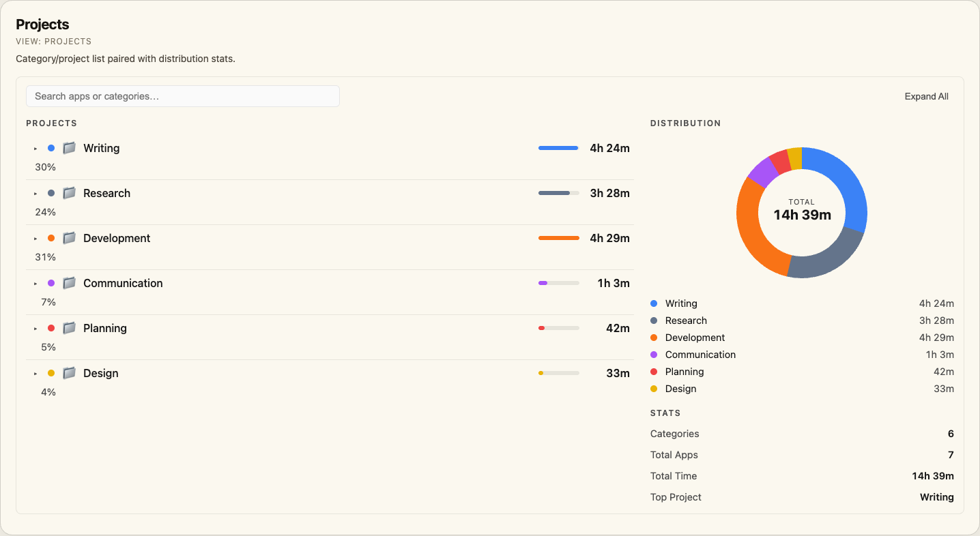Image resolution: width=980 pixels, height=536 pixels.
Task: Click the Total Time stat row label
Action: (674, 476)
